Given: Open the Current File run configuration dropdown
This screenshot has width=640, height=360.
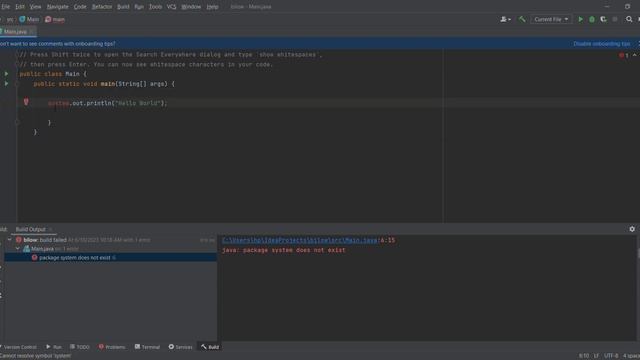Looking at the screenshot, I should (x=551, y=19).
